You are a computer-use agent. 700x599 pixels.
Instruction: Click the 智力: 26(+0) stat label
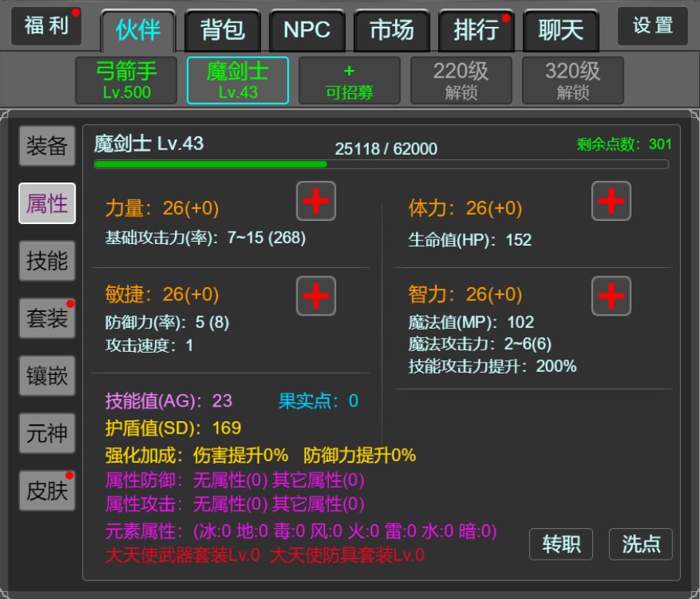[465, 295]
